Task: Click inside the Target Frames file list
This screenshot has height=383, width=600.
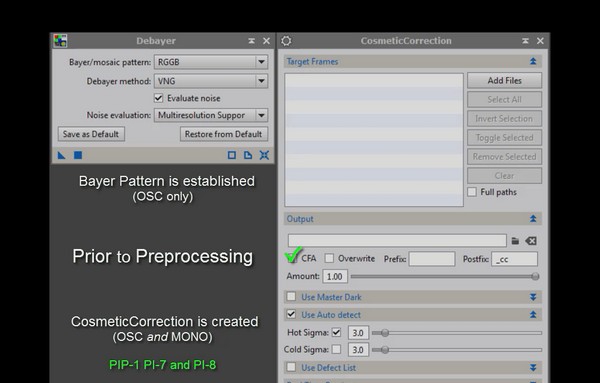Action: pos(374,140)
